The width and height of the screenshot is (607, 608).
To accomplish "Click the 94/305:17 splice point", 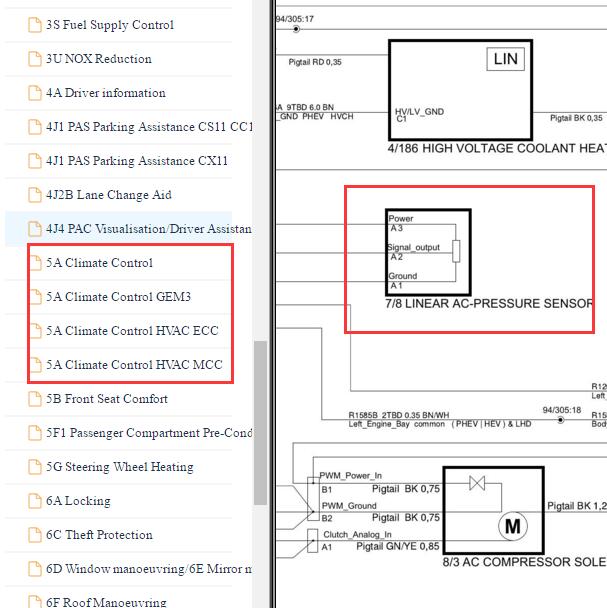I will tap(296, 29).
